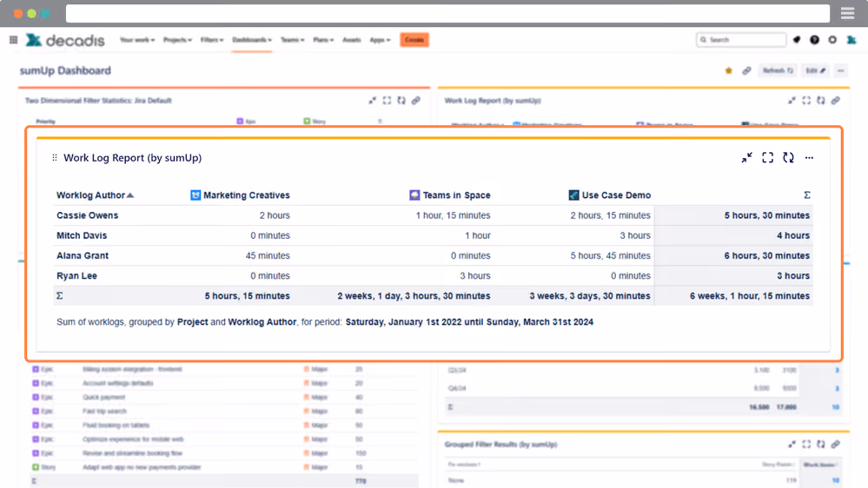The height and width of the screenshot is (488, 868).
Task: Open Jira settings gear icon
Action: [x=832, y=40]
